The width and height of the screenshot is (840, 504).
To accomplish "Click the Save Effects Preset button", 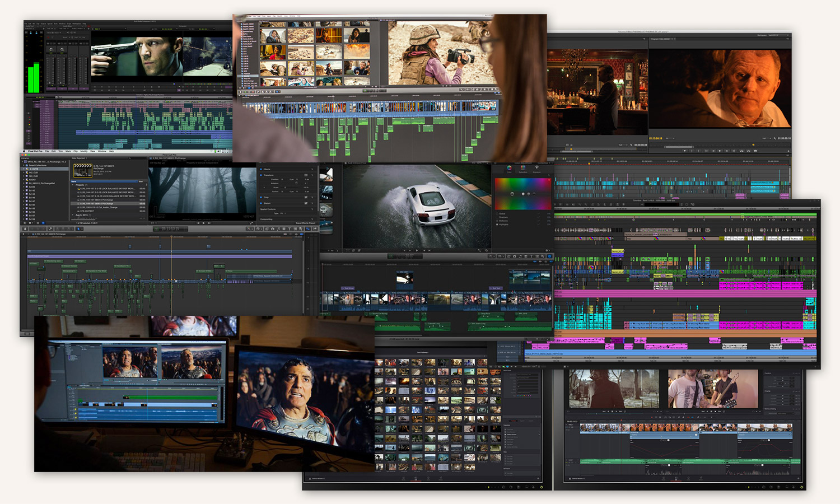I will point(306,223).
